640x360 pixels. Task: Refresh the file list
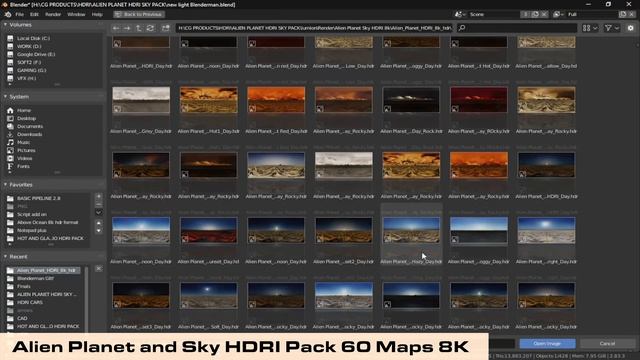(x=150, y=28)
